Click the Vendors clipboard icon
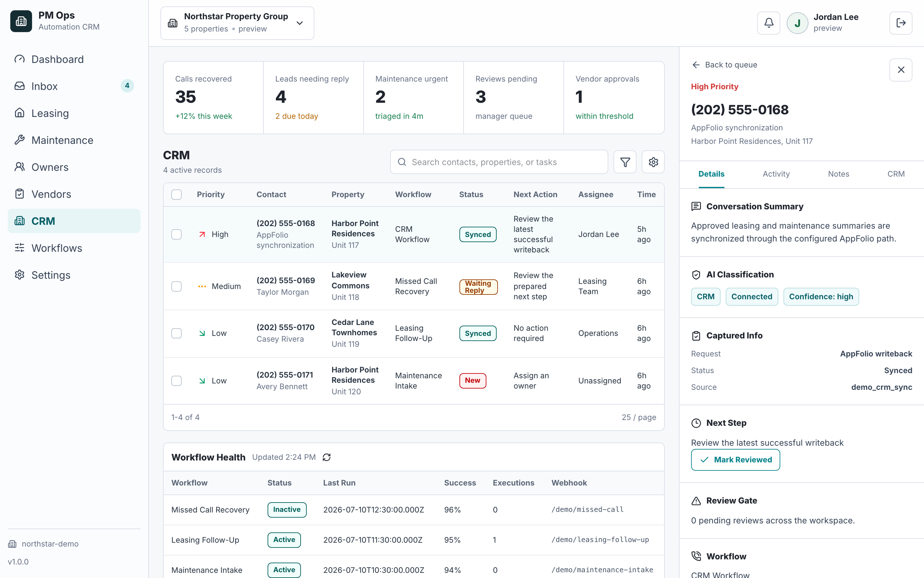Viewport: 924px width, 578px height. point(20,194)
